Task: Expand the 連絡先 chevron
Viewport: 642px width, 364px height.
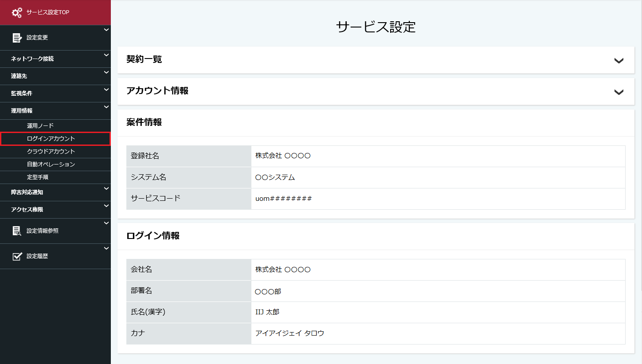Action: coord(106,72)
